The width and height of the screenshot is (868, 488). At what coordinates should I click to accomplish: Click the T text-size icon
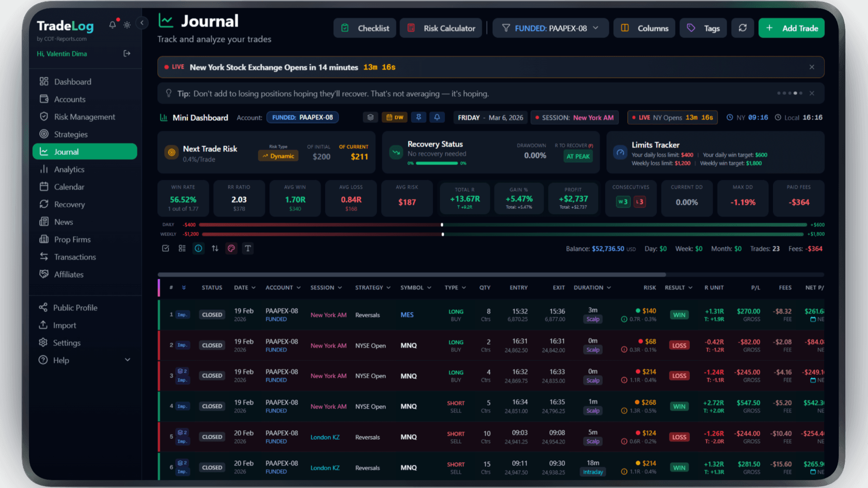pos(247,248)
